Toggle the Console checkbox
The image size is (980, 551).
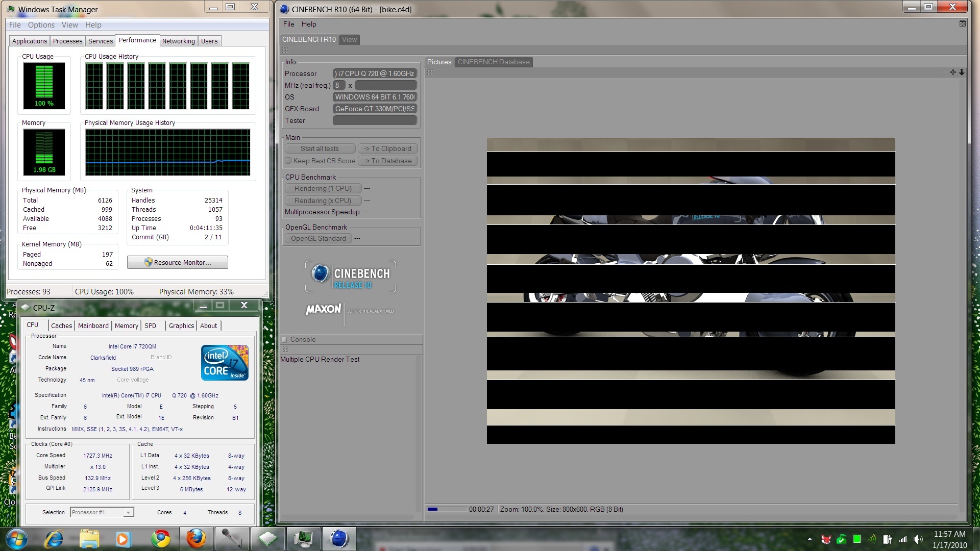tap(285, 339)
